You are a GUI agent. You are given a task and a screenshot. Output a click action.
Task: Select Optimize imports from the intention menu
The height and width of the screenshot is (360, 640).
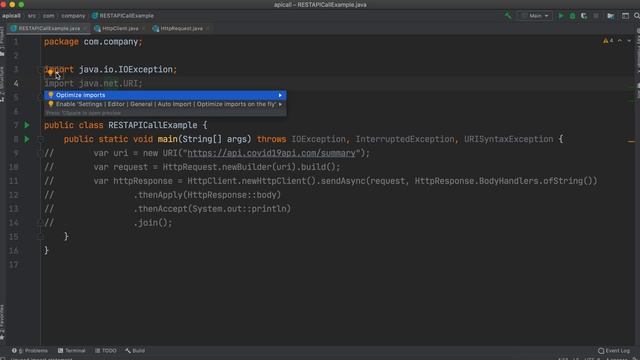click(165, 95)
